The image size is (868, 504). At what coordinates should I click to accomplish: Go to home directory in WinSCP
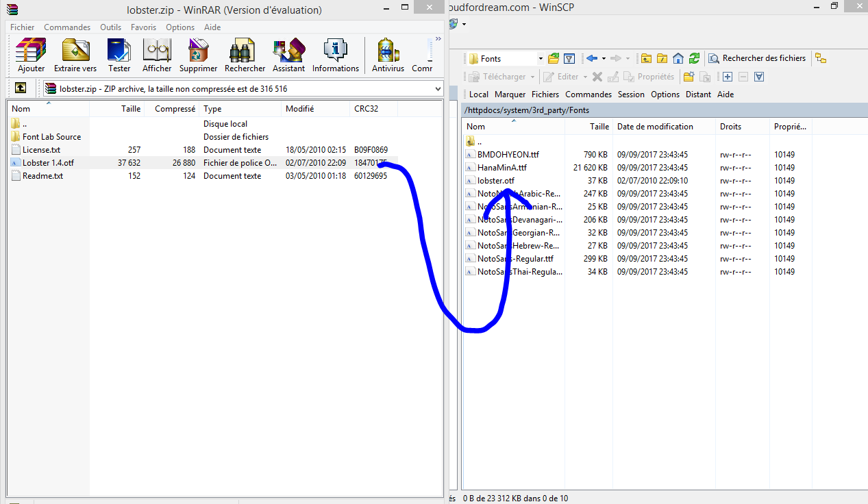(678, 58)
